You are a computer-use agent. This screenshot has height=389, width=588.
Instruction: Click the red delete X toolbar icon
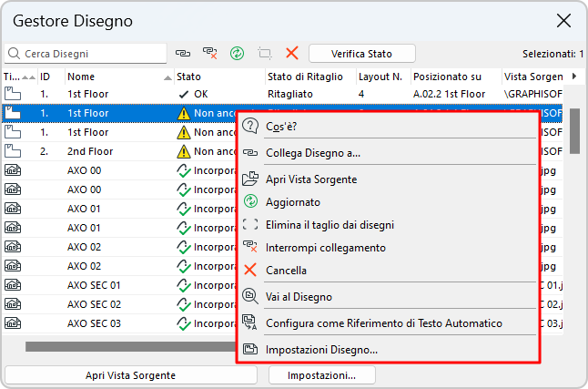click(x=292, y=54)
